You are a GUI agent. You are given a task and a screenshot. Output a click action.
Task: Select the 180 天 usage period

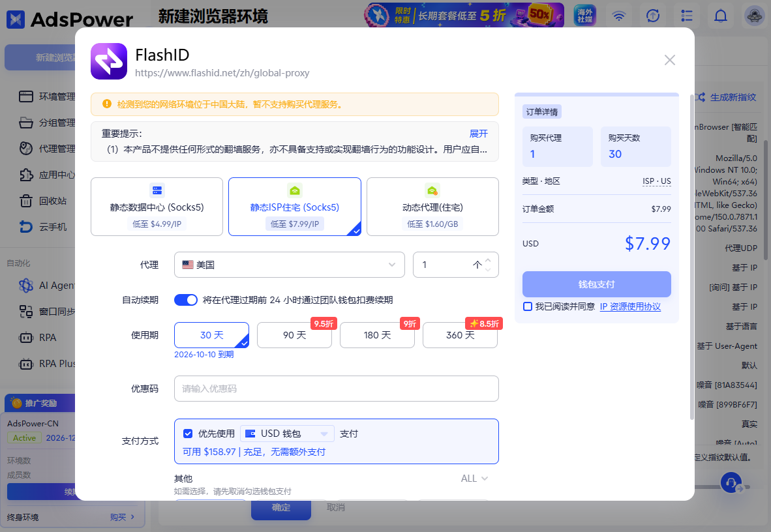[x=377, y=335]
